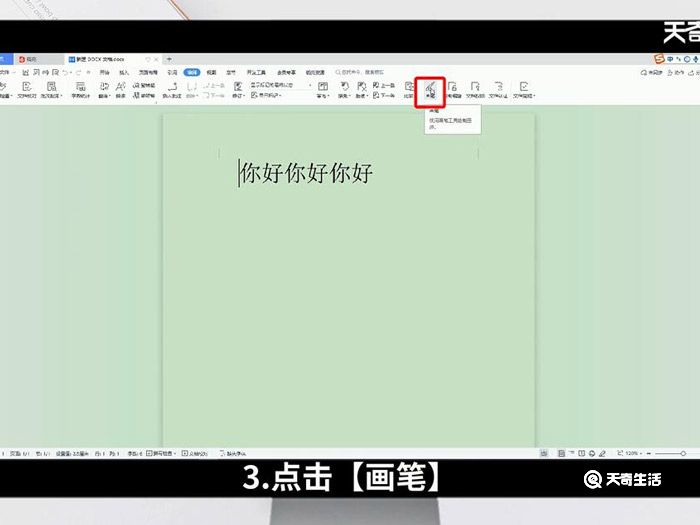Click the command search box 查找命令
700x525 pixels.
click(359, 72)
